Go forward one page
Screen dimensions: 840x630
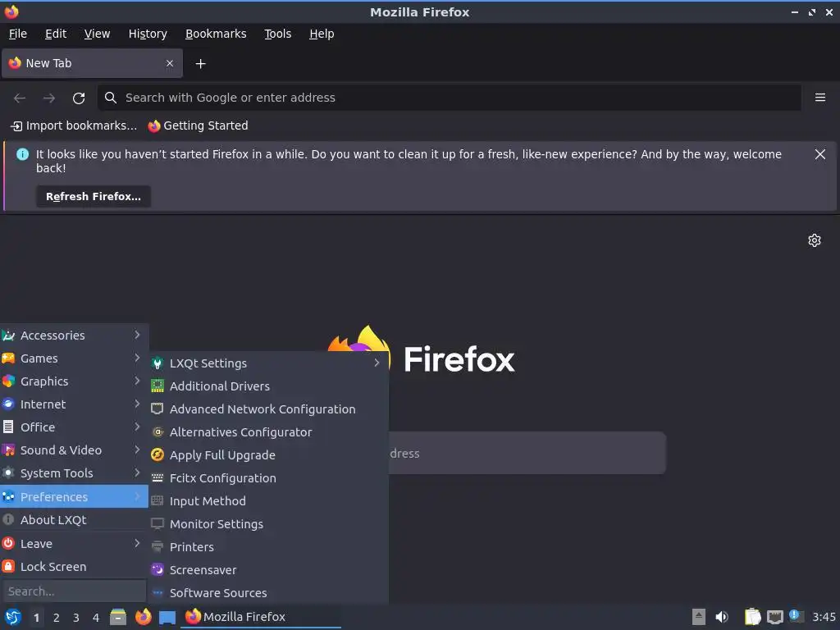click(x=49, y=98)
